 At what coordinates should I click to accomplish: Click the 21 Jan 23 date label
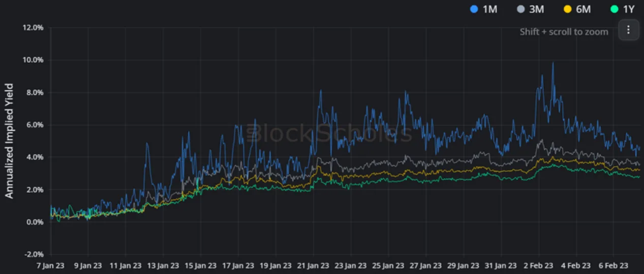314,265
